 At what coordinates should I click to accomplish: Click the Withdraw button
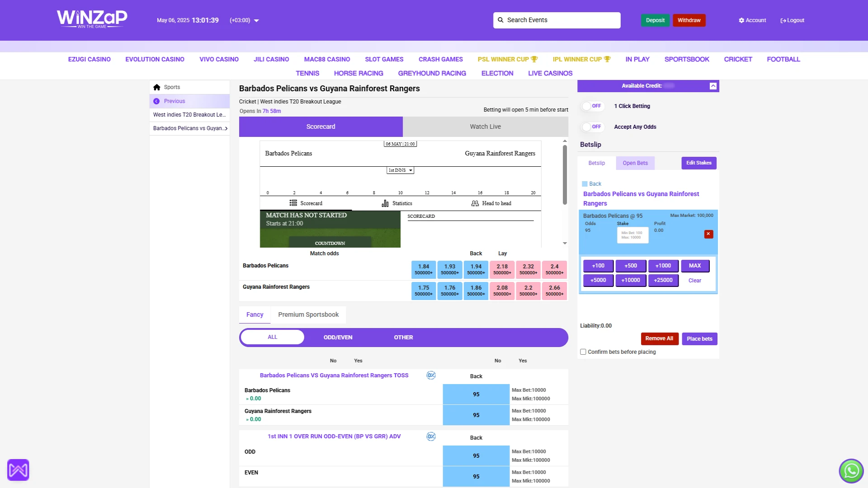689,20
